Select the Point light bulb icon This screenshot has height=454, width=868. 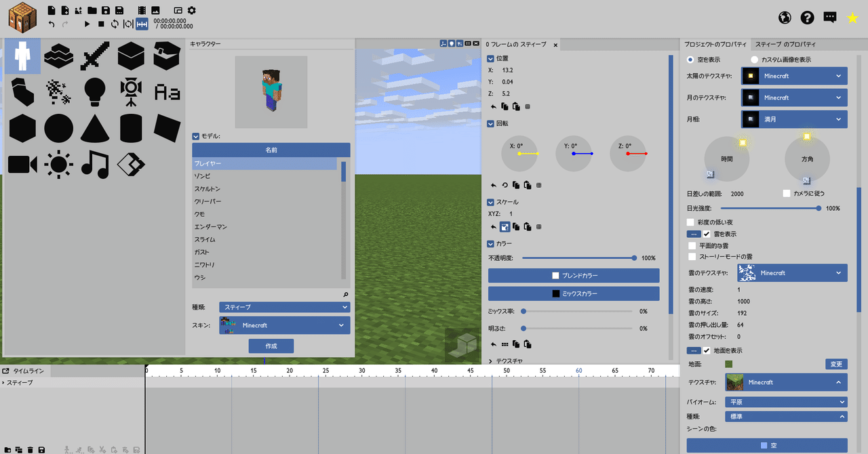click(x=95, y=91)
